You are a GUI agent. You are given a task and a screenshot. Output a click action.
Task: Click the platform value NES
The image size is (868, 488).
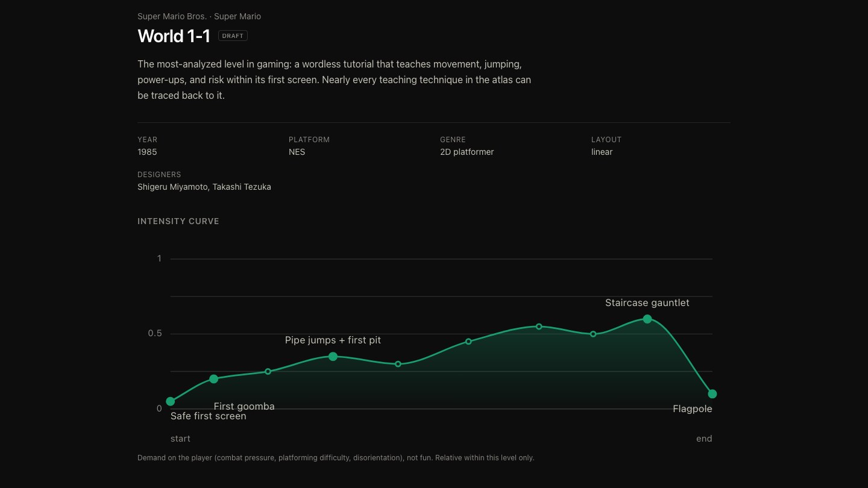[x=297, y=152]
